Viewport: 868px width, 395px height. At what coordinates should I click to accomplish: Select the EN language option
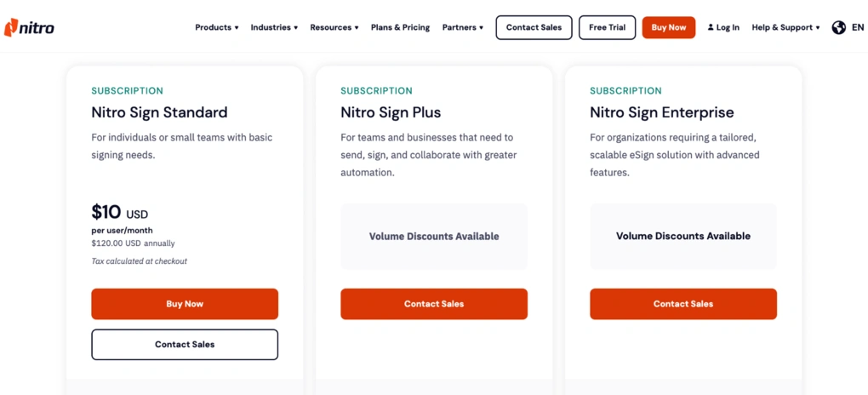tap(858, 27)
